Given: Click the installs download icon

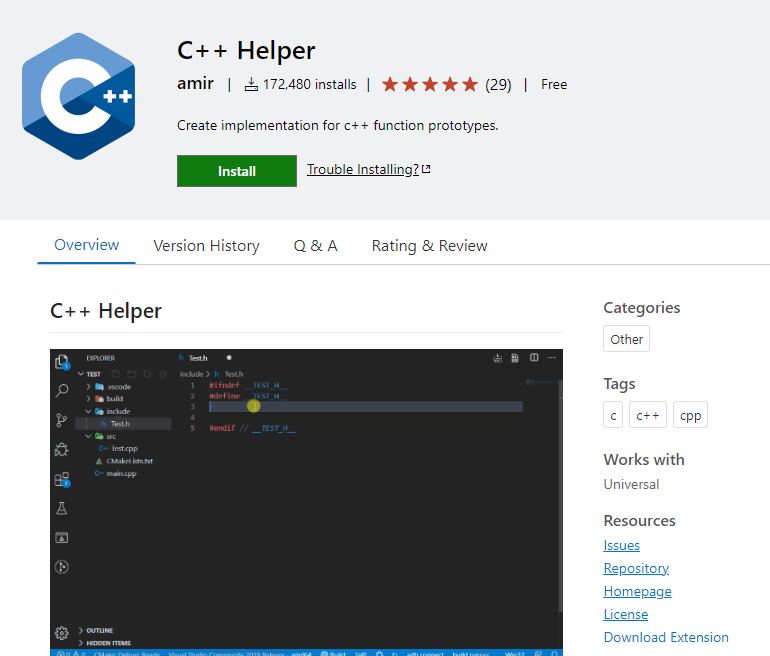Looking at the screenshot, I should 251,84.
